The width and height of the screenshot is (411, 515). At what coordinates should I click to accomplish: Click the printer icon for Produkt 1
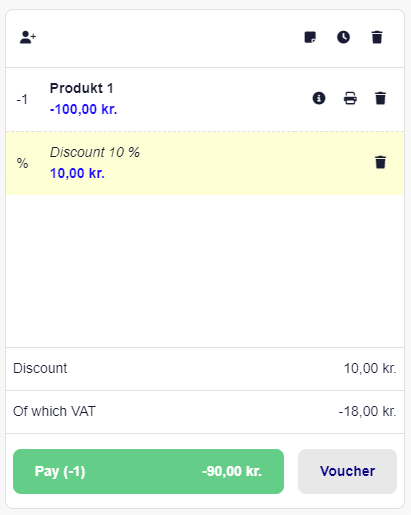[x=350, y=98]
